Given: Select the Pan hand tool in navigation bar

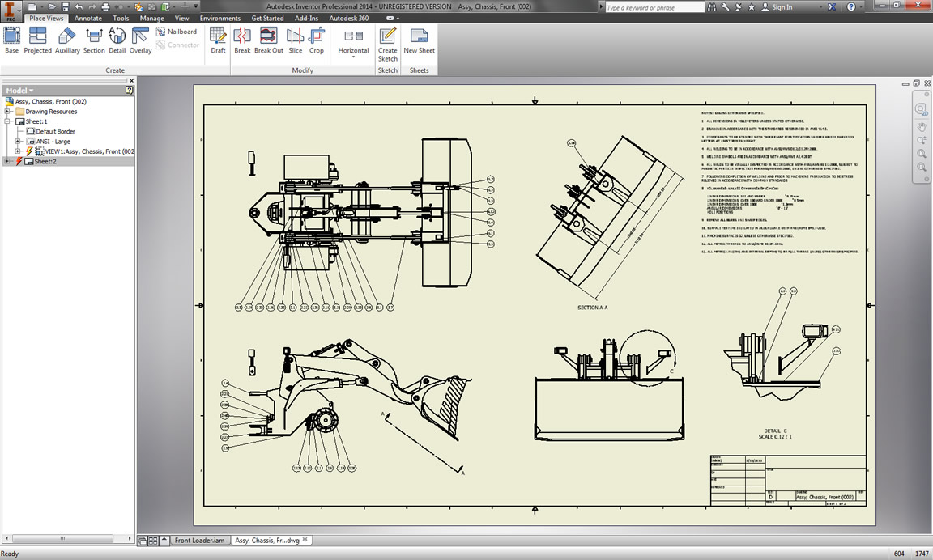Looking at the screenshot, I should coord(921,127).
